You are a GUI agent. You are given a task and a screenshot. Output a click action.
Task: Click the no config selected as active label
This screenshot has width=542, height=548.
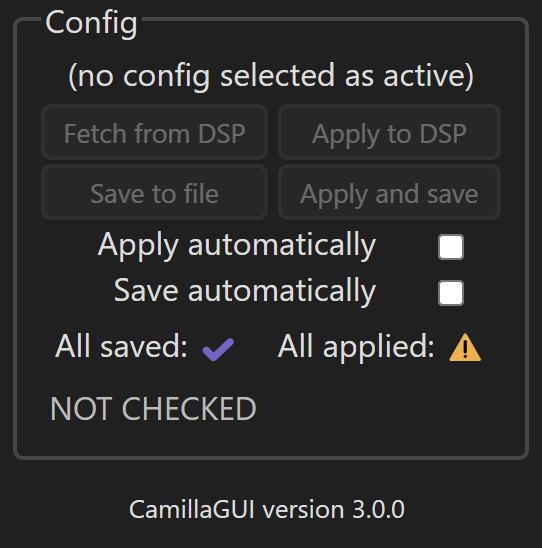point(271,75)
